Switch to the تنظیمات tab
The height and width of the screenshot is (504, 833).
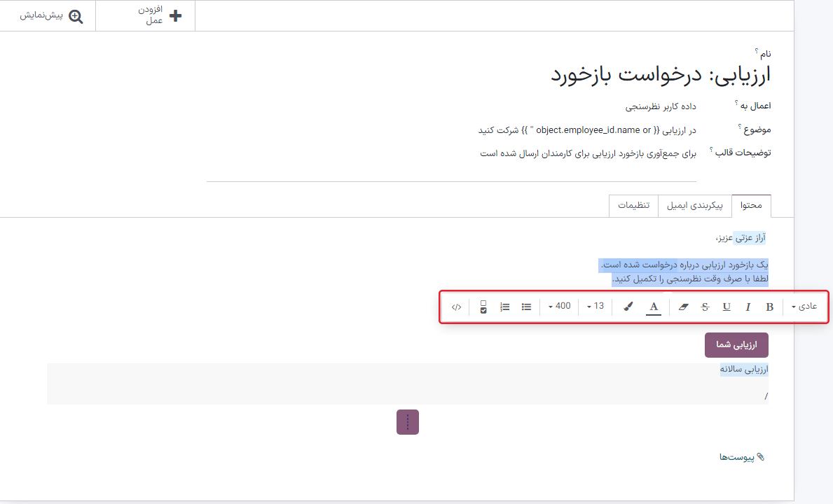point(633,205)
